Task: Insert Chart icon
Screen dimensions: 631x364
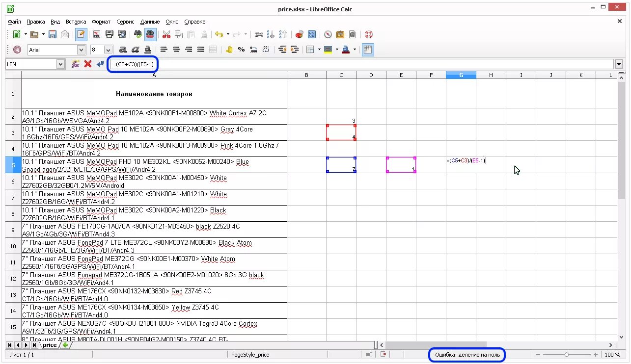Action: point(299,34)
